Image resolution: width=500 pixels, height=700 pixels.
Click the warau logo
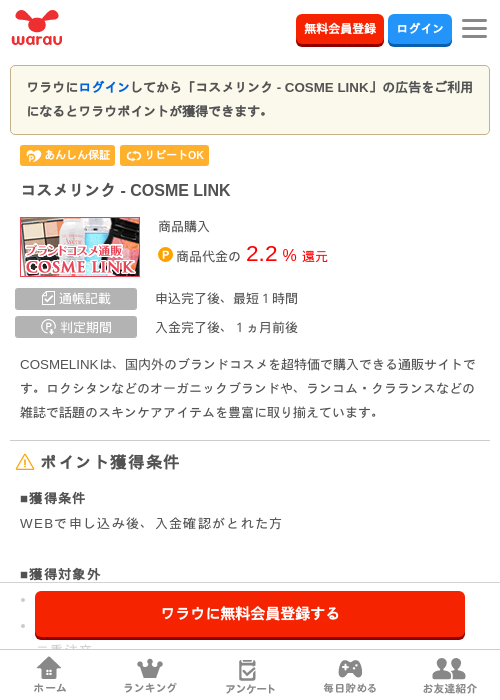point(37,28)
